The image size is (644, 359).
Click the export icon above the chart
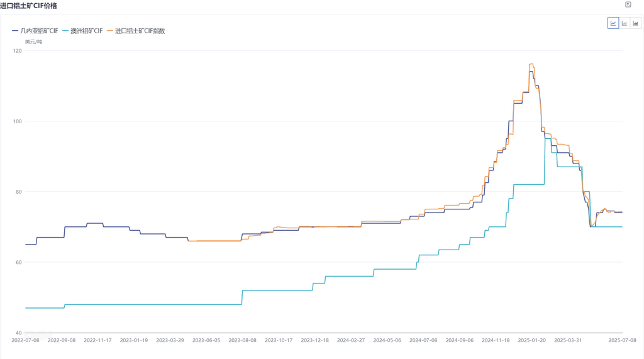(x=628, y=5)
